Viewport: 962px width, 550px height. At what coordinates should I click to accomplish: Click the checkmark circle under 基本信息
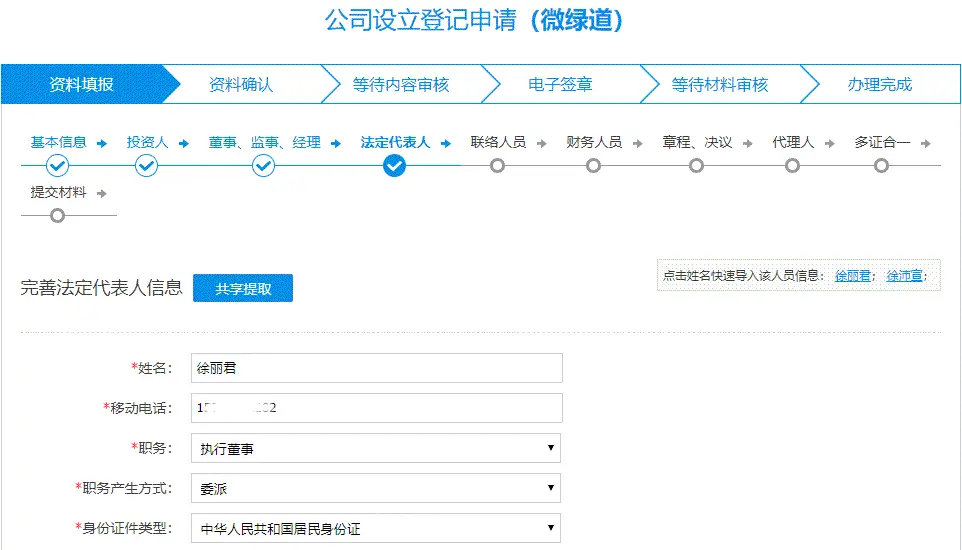click(57, 166)
